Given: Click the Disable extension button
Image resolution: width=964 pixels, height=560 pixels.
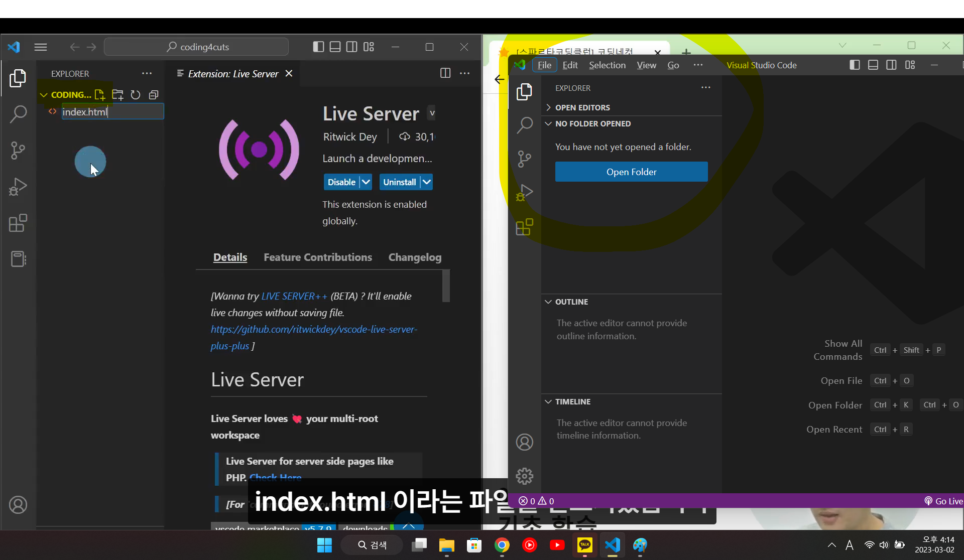Looking at the screenshot, I should click(341, 182).
